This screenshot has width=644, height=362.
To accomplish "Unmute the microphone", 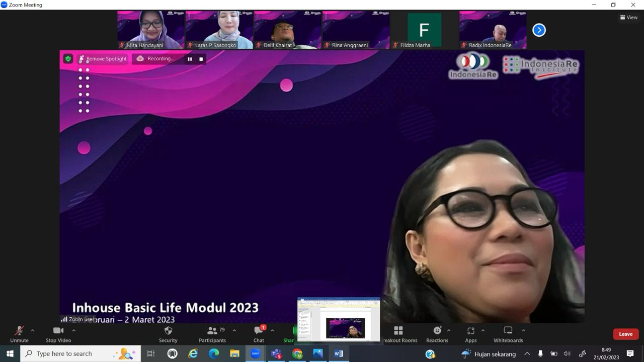I will click(19, 334).
